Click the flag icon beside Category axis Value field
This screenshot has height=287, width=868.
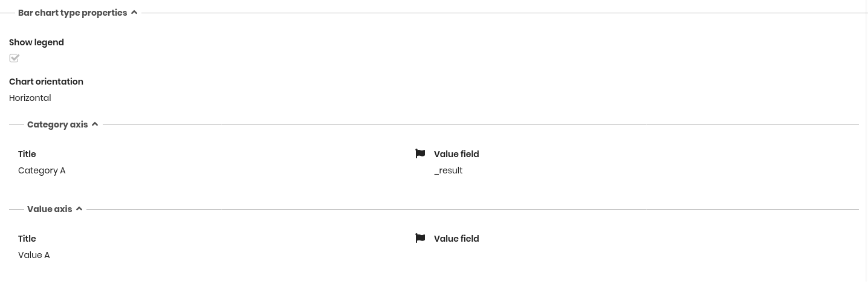(x=420, y=153)
